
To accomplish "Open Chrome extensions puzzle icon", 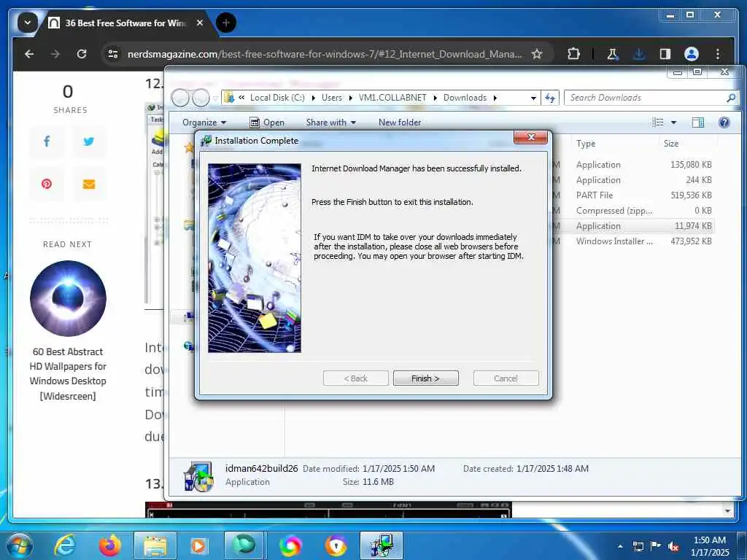I will pyautogui.click(x=573, y=54).
